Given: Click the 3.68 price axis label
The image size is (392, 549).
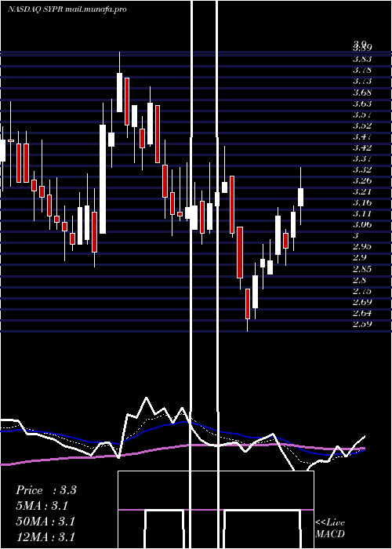Looking at the screenshot, I should (362, 93).
